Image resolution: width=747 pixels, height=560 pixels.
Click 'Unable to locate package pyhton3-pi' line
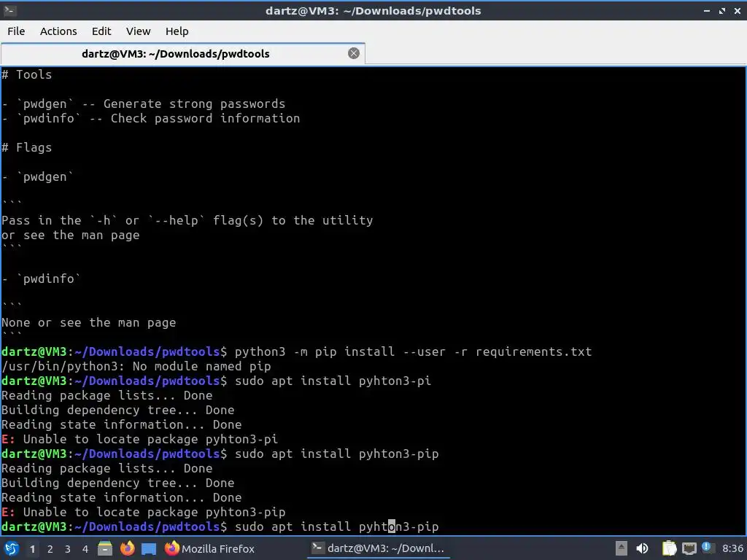139,439
